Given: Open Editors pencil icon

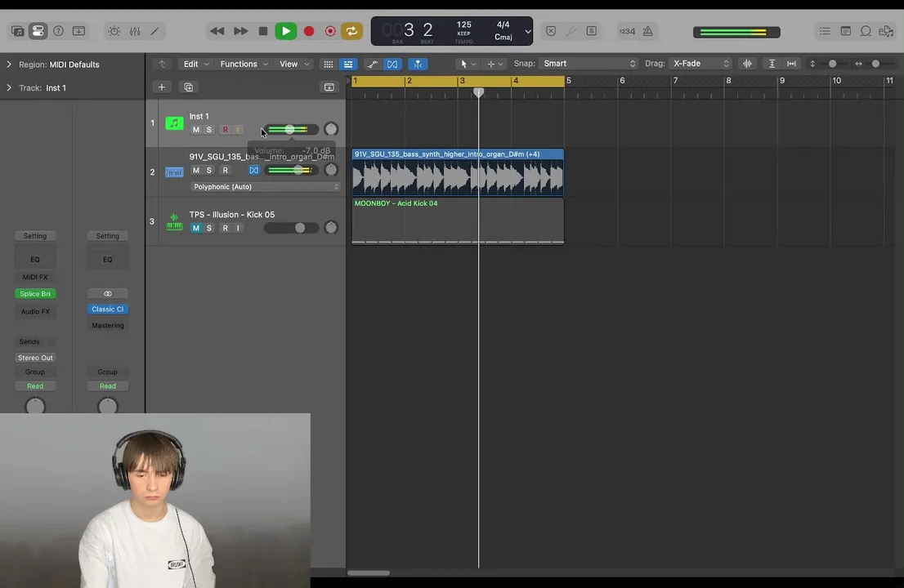Looking at the screenshot, I should 154,31.
